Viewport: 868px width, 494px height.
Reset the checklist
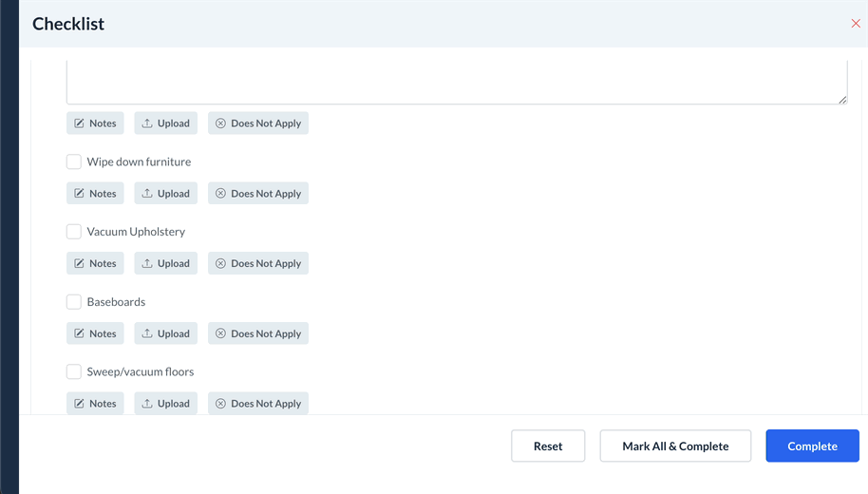548,446
